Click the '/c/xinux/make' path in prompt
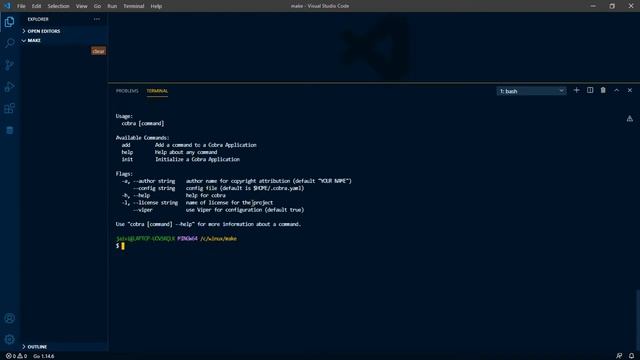 (x=218, y=238)
